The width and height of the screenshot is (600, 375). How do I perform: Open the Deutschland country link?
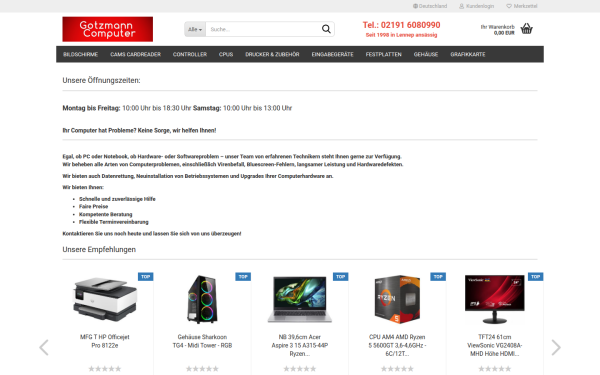click(433, 6)
